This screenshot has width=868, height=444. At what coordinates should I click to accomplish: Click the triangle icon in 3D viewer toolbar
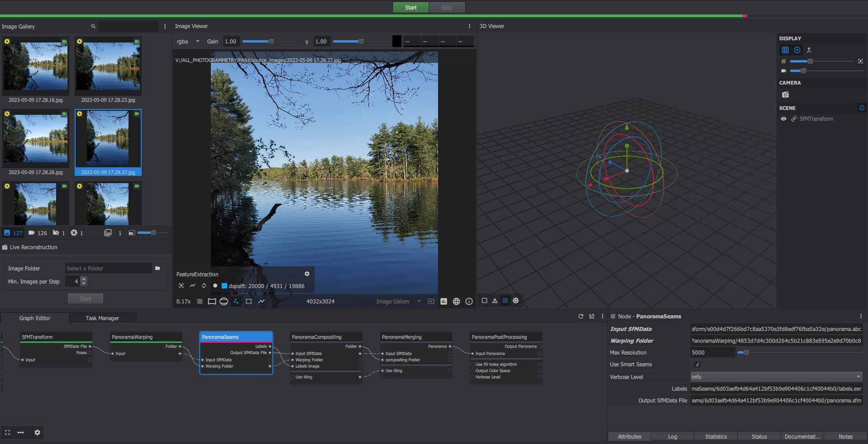[x=495, y=301]
